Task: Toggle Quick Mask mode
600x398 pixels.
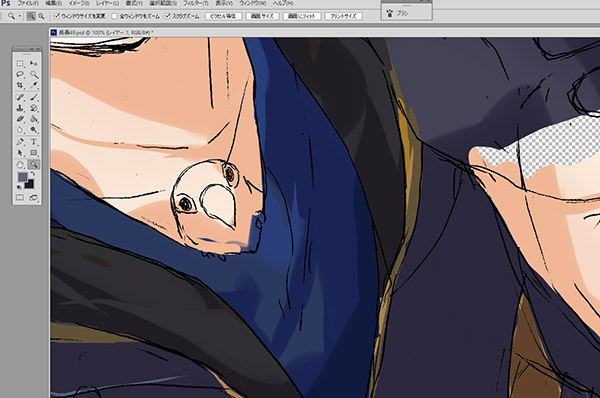Action: click(20, 197)
